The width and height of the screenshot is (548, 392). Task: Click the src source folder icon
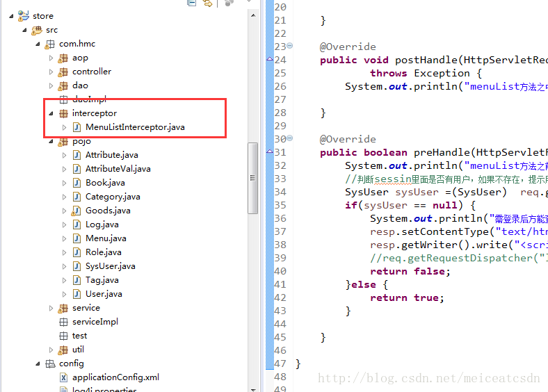pyautogui.click(x=37, y=31)
